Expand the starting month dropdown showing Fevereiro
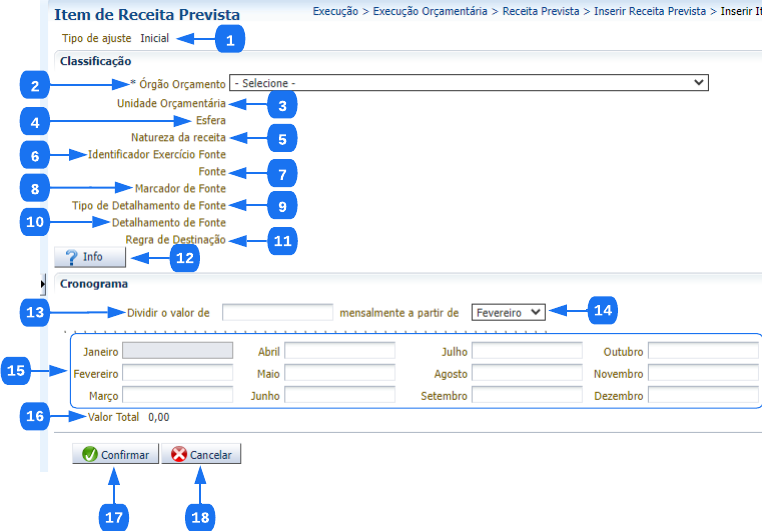 click(x=508, y=313)
